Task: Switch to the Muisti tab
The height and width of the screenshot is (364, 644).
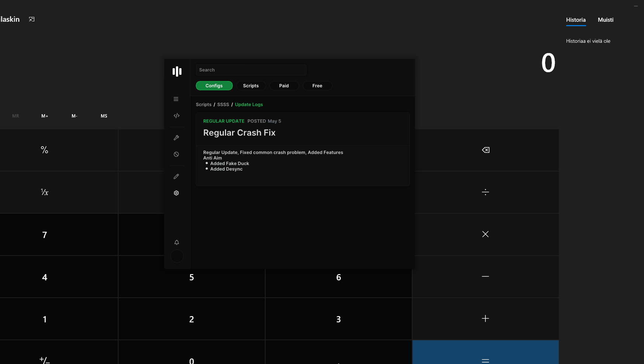Action: click(x=605, y=20)
